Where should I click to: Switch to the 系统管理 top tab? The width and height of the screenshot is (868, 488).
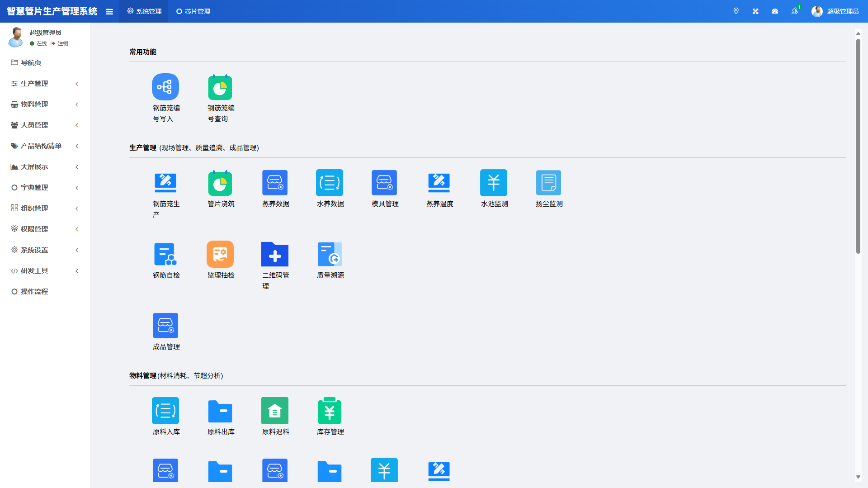click(x=144, y=11)
